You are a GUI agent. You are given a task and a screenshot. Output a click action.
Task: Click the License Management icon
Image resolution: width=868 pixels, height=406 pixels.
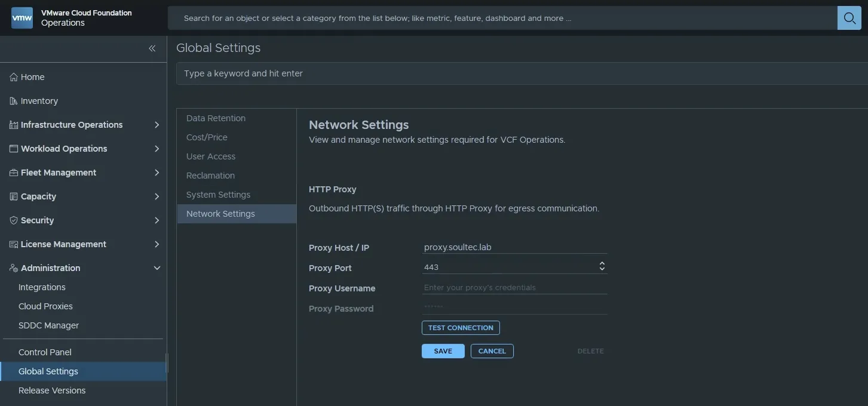(x=14, y=244)
